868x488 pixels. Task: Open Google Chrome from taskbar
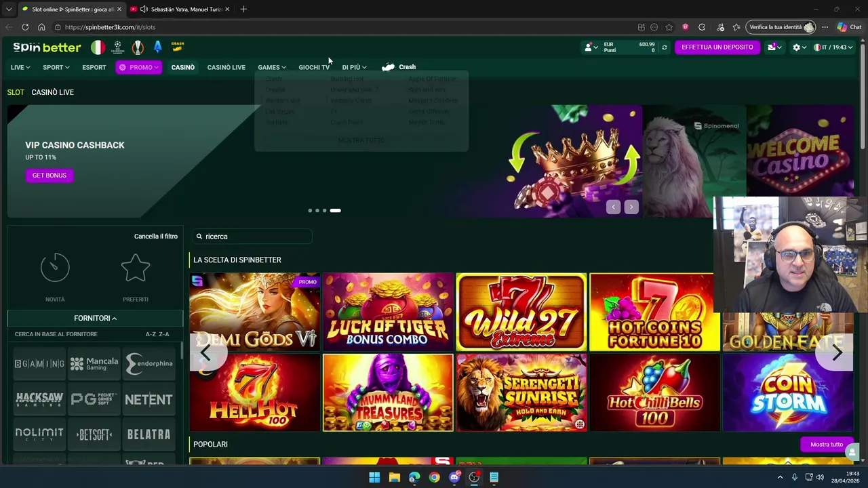point(434,477)
